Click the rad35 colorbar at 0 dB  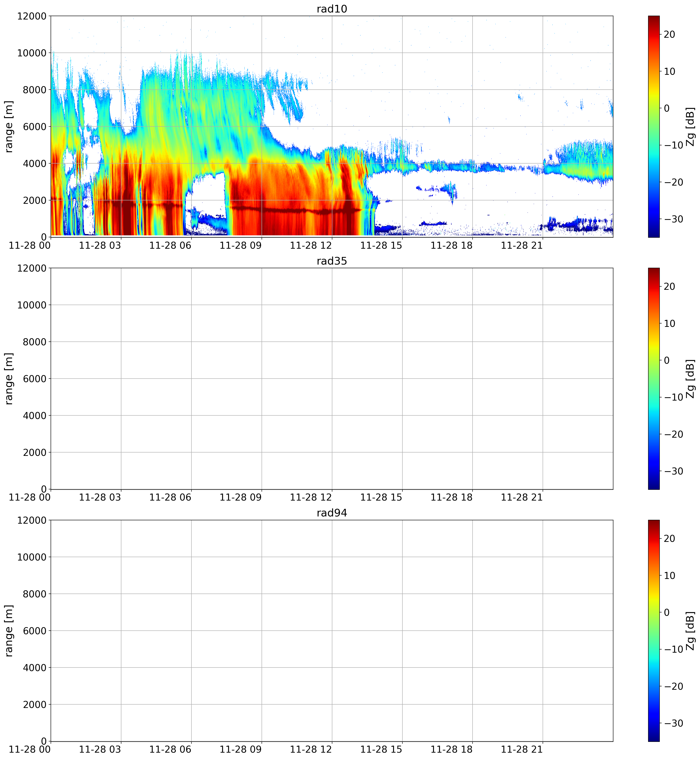[x=653, y=360]
